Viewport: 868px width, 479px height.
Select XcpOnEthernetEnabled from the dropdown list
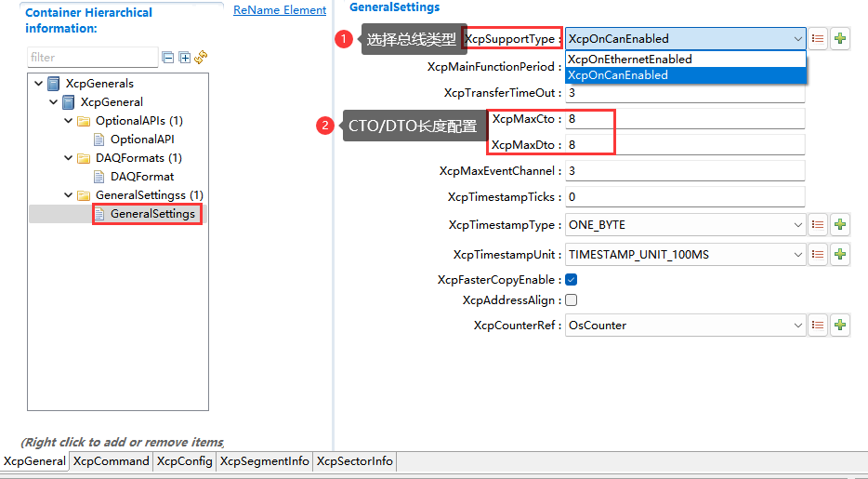[x=629, y=60]
